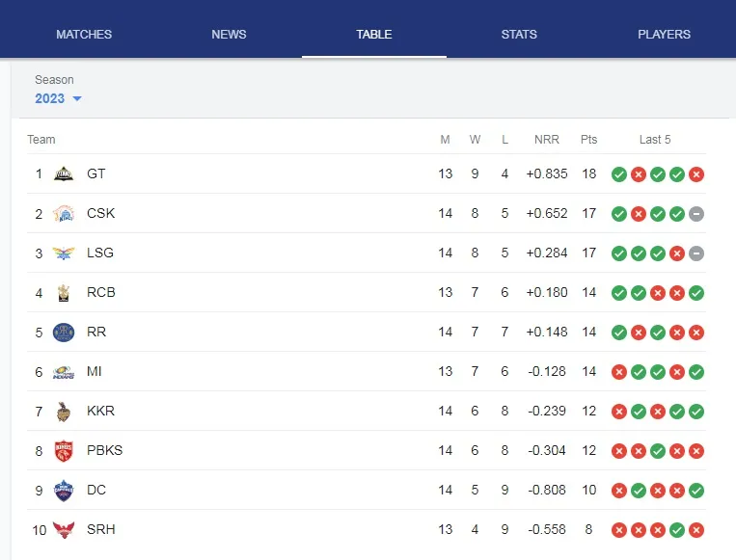
Task: Open the News tab
Action: click(x=229, y=35)
